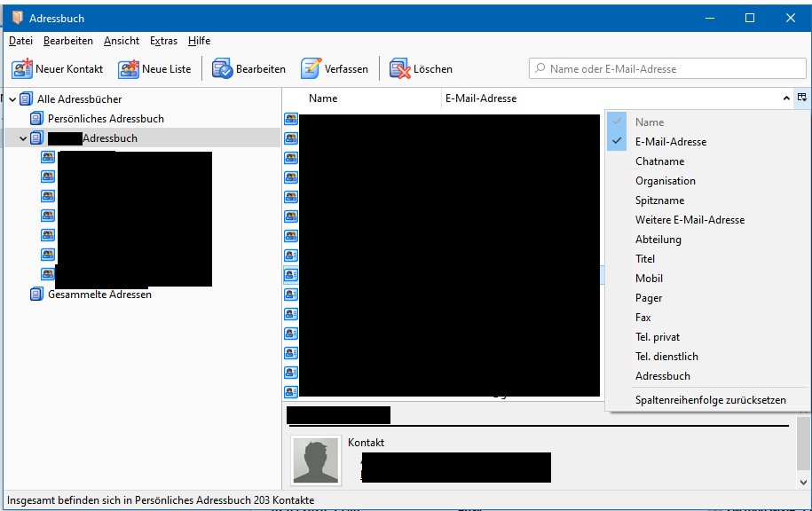Open the Ansicht menu
Image resolution: width=812 pixels, height=511 pixels.
point(121,41)
